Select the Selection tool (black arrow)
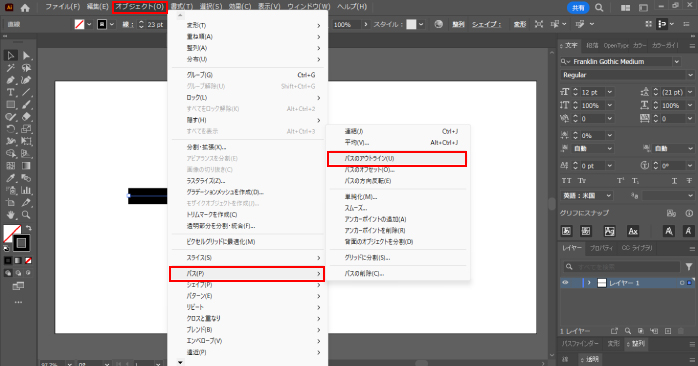Screen dimensions: 698x366 11,56
